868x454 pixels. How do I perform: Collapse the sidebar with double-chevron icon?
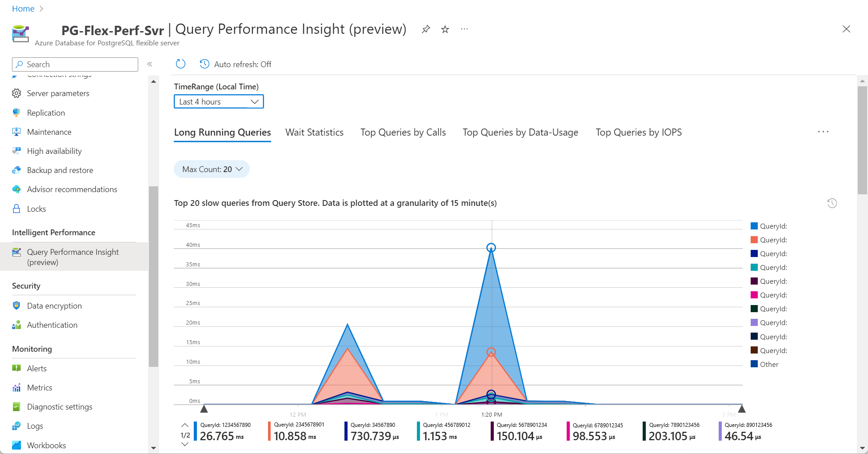click(150, 64)
